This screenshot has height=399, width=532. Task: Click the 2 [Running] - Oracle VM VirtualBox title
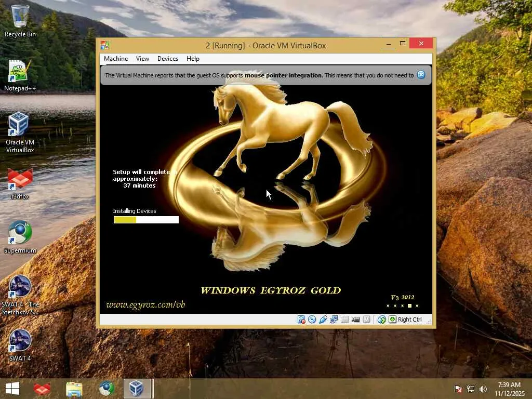pyautogui.click(x=265, y=46)
